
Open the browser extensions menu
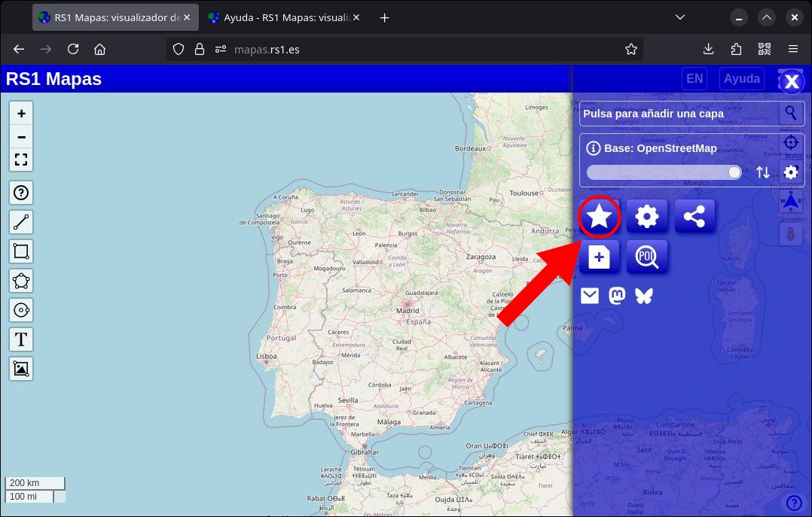point(736,49)
